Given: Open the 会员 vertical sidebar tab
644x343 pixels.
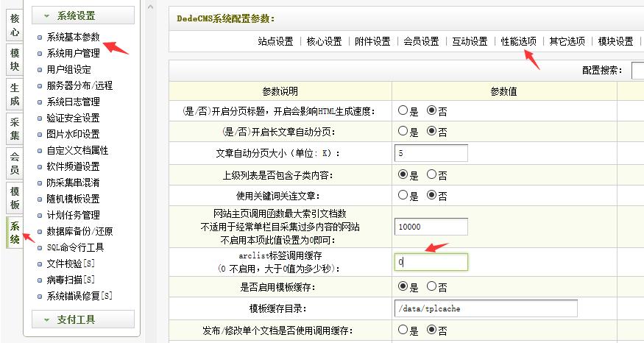Looking at the screenshot, I should point(15,163).
